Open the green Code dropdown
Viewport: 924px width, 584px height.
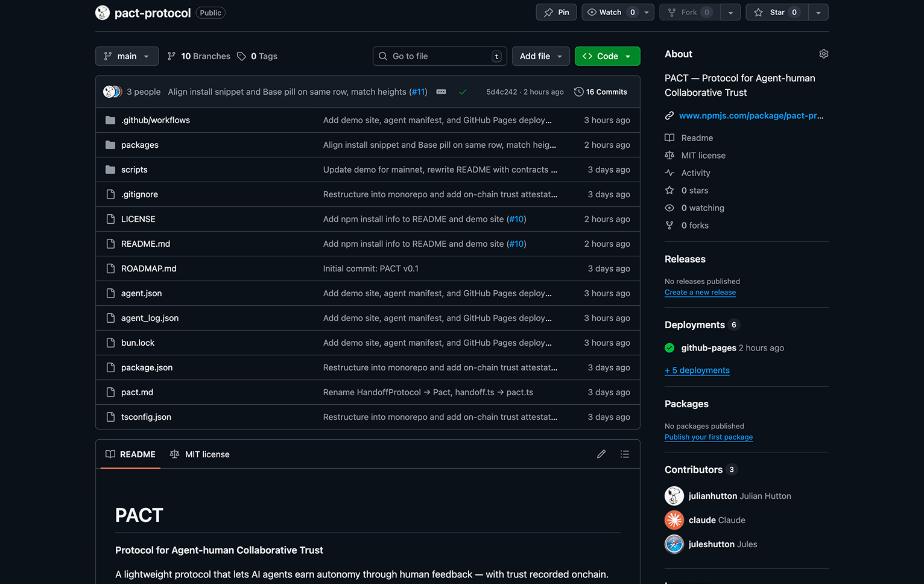(x=607, y=56)
